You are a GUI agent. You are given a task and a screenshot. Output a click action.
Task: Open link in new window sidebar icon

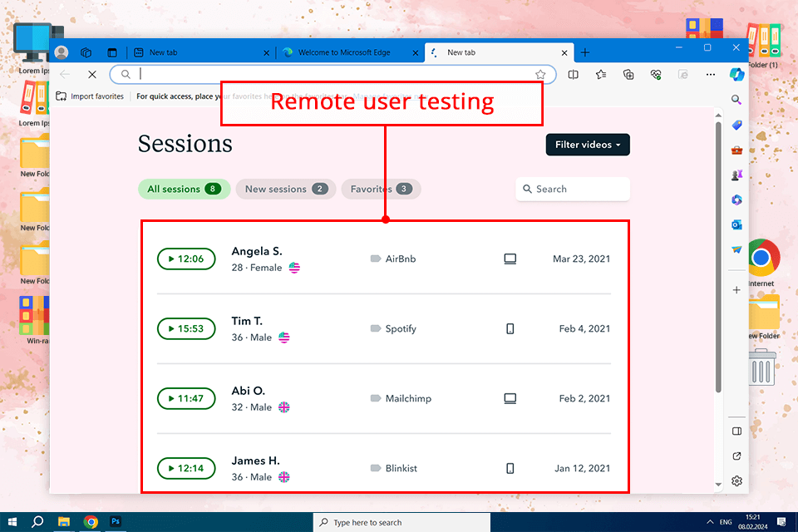pos(737,456)
